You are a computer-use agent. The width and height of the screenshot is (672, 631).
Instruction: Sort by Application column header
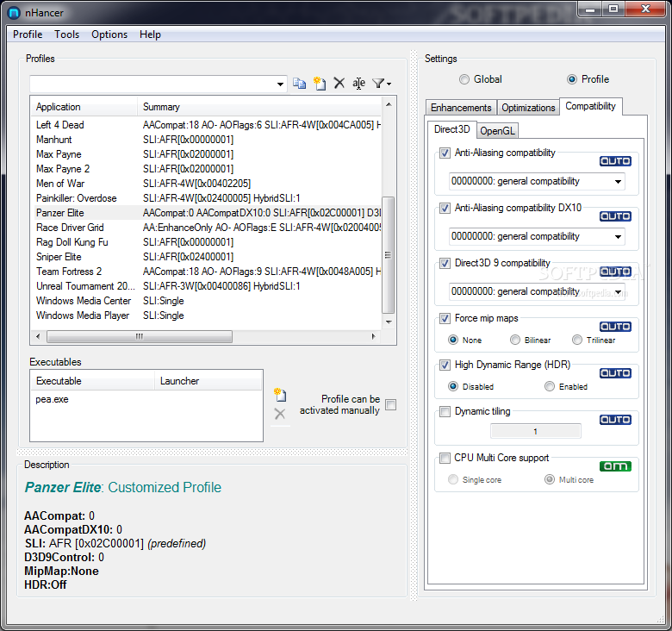[x=84, y=107]
